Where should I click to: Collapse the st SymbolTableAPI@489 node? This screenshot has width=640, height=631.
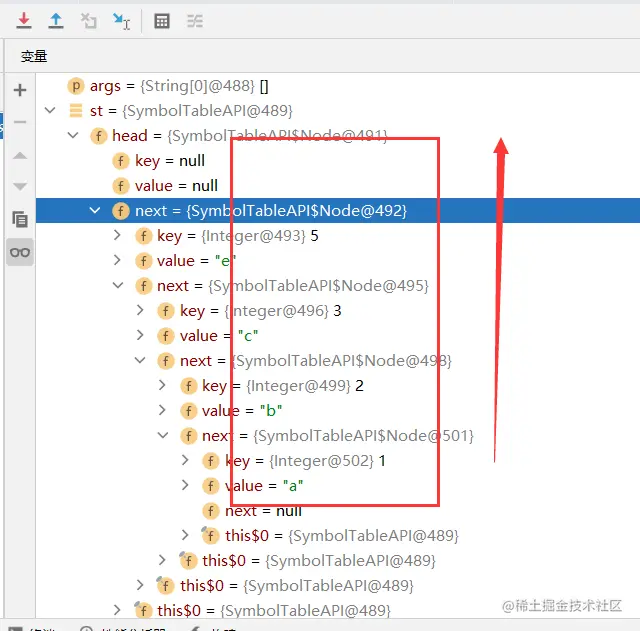50,110
